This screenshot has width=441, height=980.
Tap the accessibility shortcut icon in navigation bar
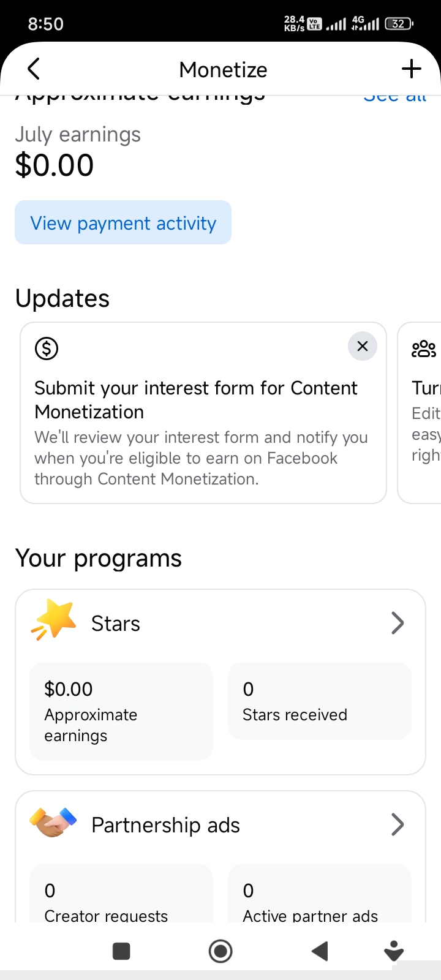pyautogui.click(x=394, y=951)
